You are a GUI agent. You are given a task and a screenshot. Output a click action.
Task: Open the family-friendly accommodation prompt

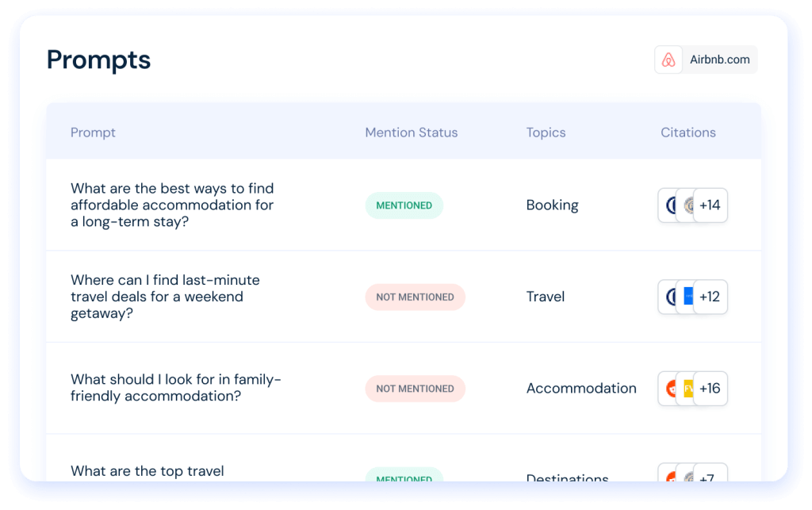[175, 388]
